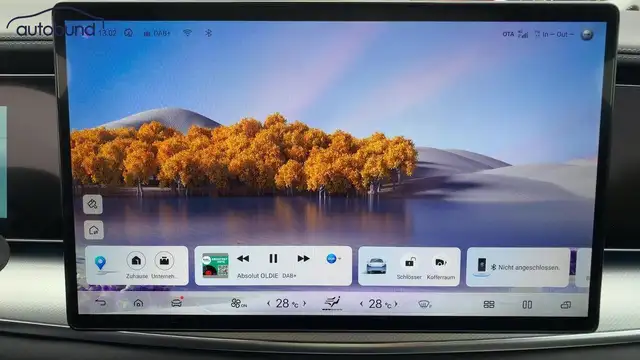This screenshot has height=360, width=640.
Task: Open the vehicle status car image
Action: coord(376,266)
